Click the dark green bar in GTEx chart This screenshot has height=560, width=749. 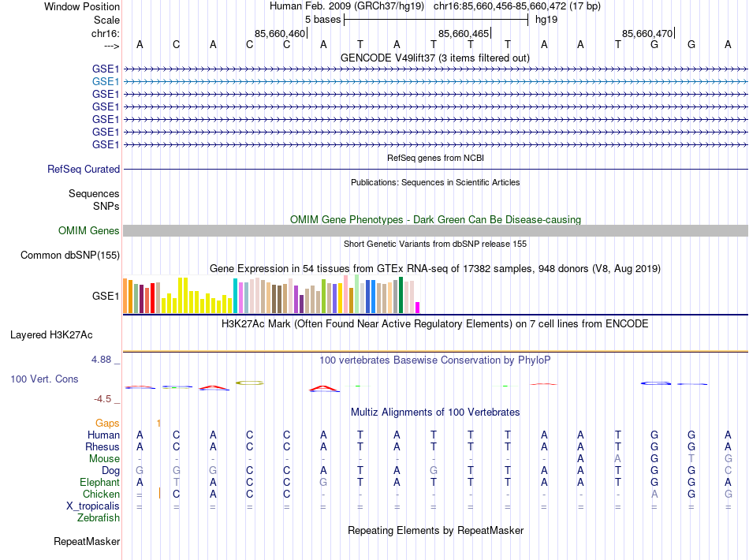pos(401,295)
